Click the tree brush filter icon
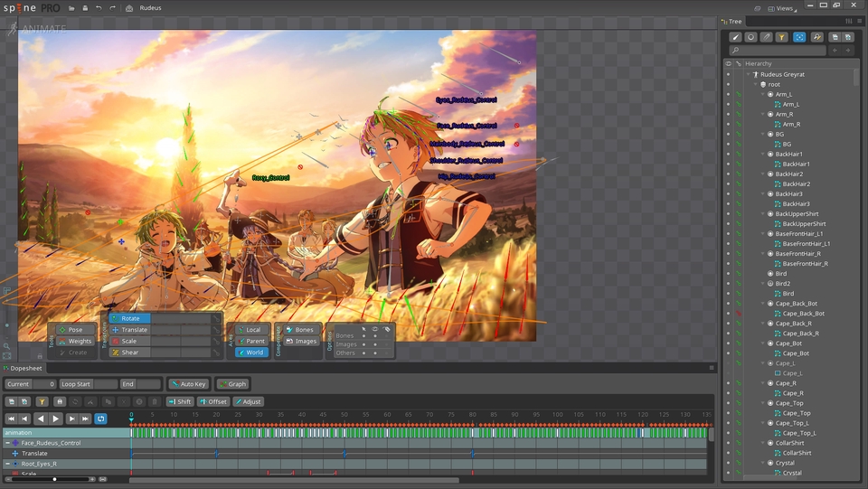Viewport: 868px width, 489px height. click(735, 37)
